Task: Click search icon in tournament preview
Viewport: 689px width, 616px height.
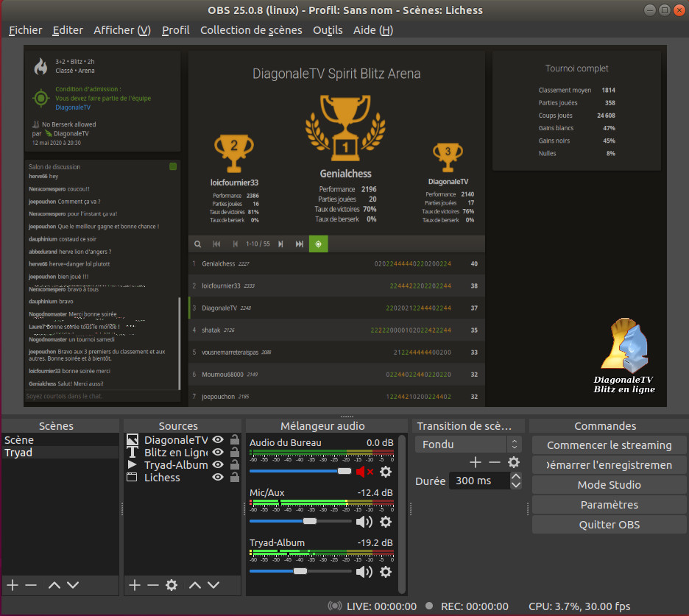Action: point(198,244)
